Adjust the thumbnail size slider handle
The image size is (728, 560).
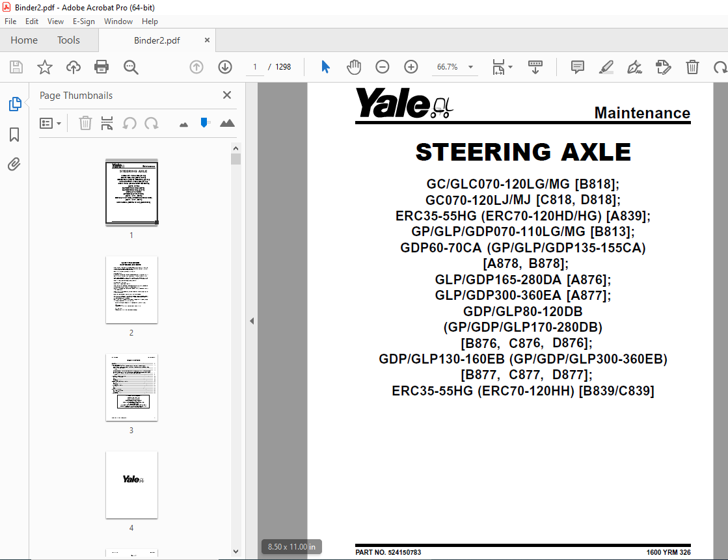204,122
